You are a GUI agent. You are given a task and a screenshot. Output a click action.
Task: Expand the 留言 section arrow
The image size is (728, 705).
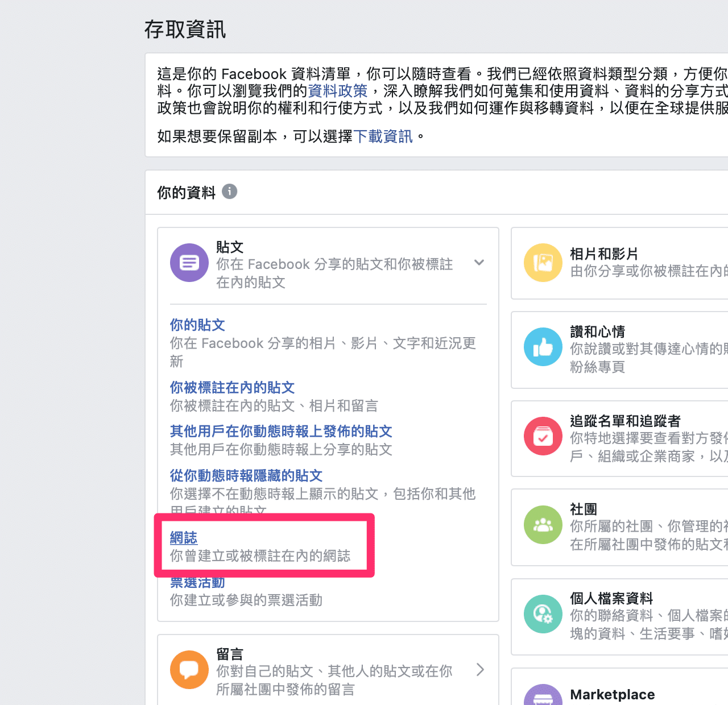pyautogui.click(x=480, y=670)
